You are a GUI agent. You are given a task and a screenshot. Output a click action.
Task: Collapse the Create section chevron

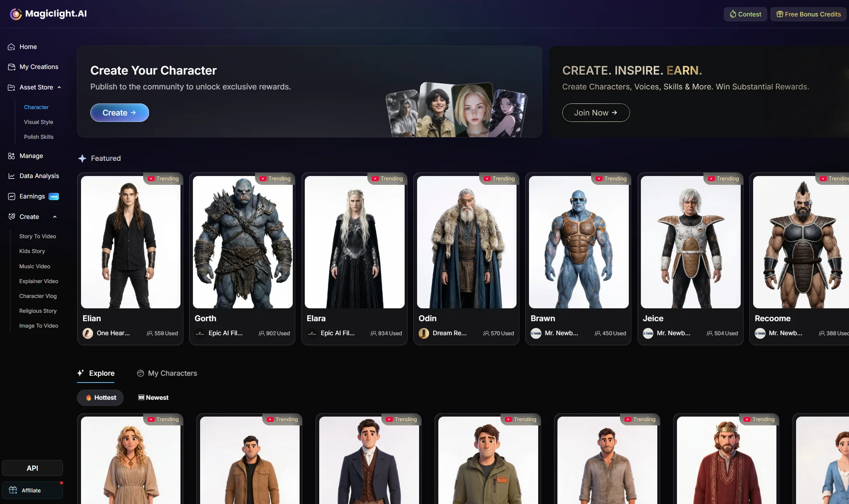[55, 217]
